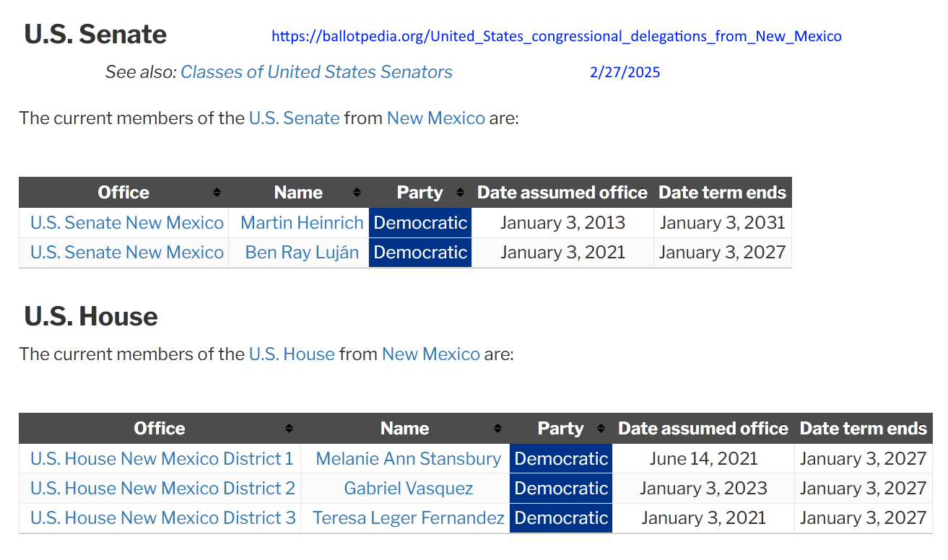Click the ballotpedia.org URL text at top
This screenshot has height=560, width=948.
click(x=557, y=36)
